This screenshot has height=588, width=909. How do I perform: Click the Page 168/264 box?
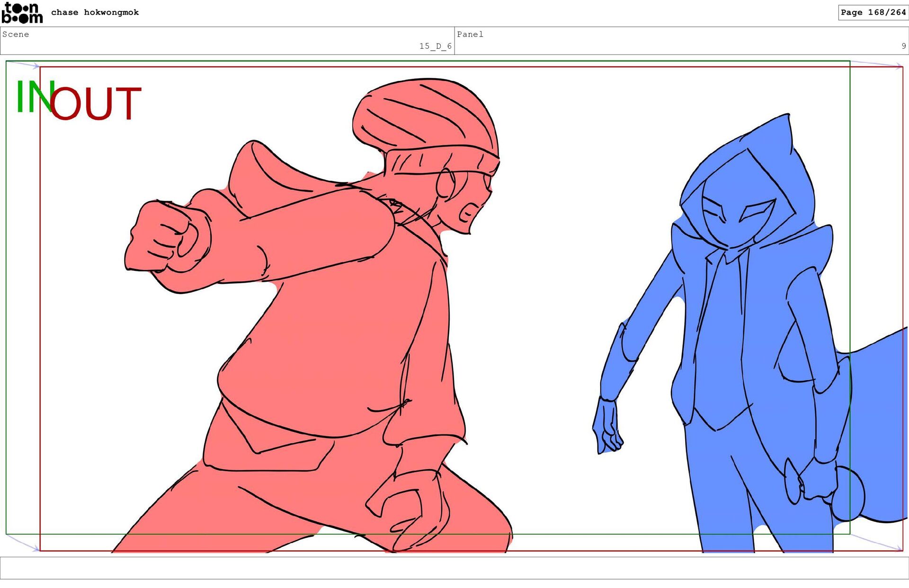[x=873, y=12]
